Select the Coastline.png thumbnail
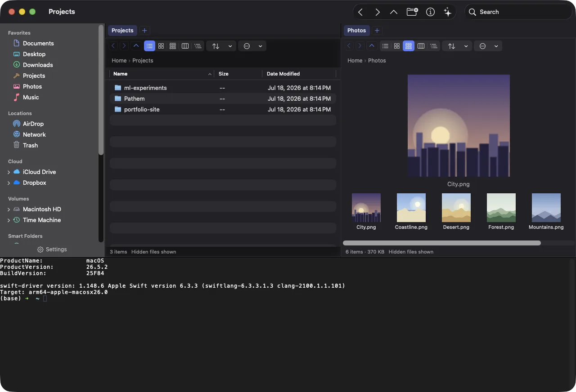 411,208
